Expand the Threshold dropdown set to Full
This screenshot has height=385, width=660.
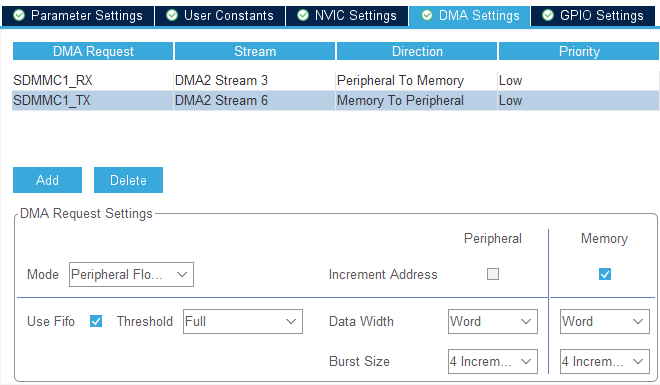243,321
